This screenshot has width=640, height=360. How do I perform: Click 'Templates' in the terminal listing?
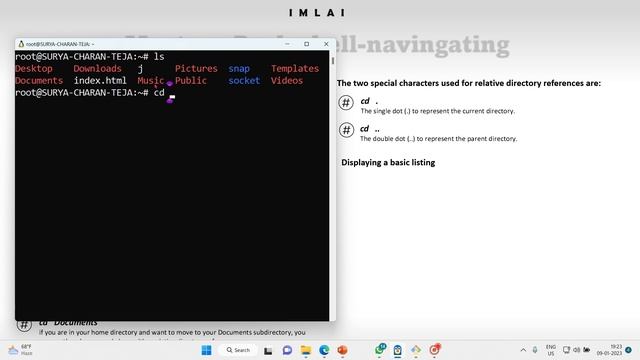(x=295, y=69)
